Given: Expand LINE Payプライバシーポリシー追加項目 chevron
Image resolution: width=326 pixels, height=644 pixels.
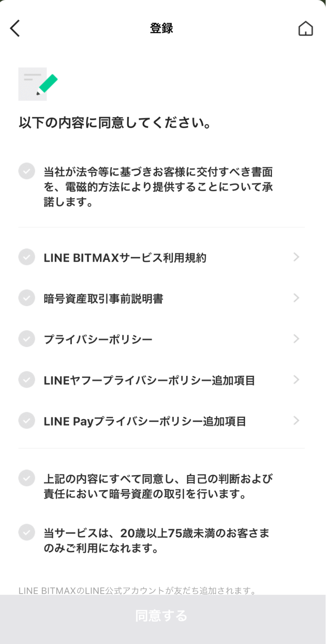Looking at the screenshot, I should coord(296,421).
